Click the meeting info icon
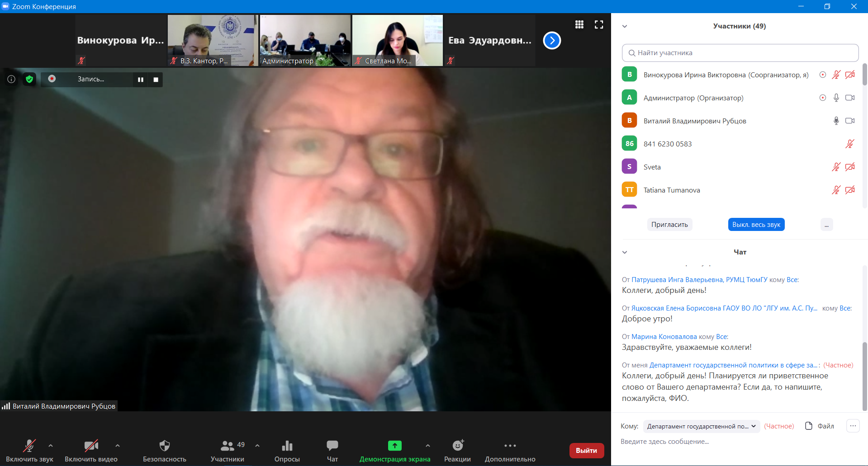Viewport: 868px width, 466px height. click(11, 80)
